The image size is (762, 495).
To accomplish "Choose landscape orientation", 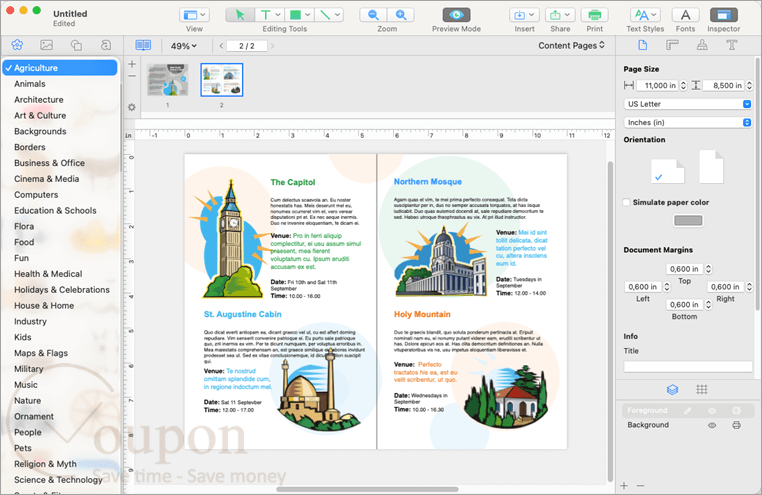I will click(668, 171).
